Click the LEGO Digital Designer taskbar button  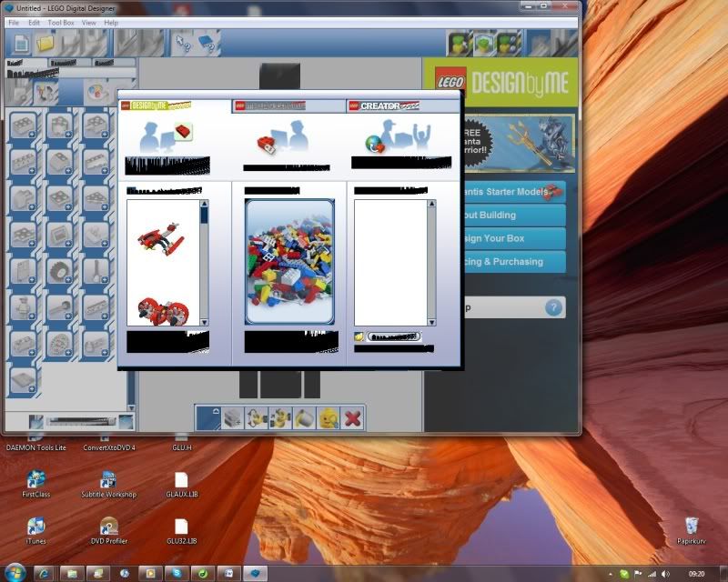[255, 574]
